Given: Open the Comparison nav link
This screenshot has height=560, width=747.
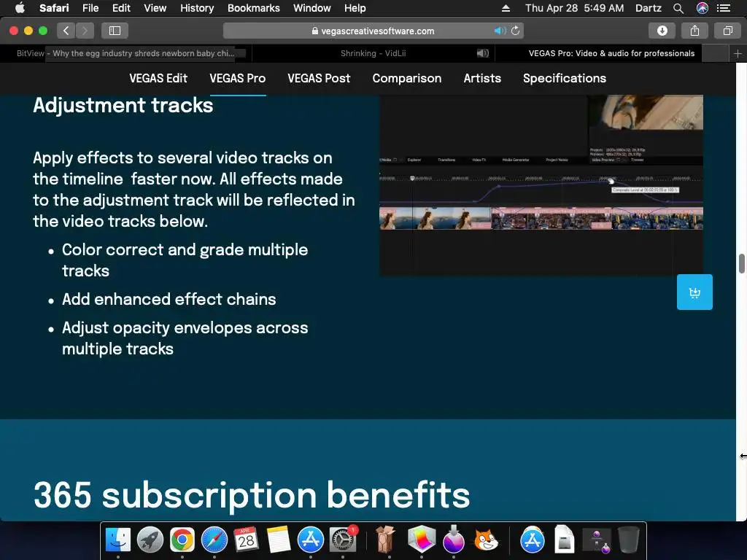Looking at the screenshot, I should click(x=407, y=78).
